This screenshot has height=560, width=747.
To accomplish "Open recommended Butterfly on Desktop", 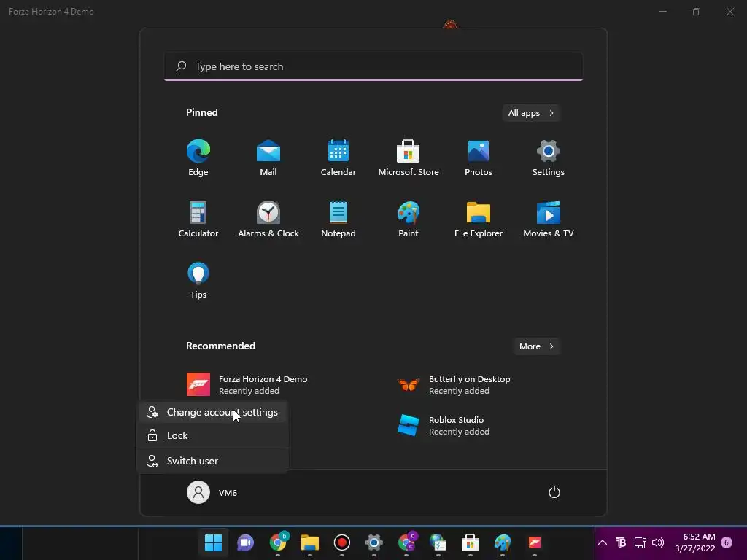I will pyautogui.click(x=453, y=385).
